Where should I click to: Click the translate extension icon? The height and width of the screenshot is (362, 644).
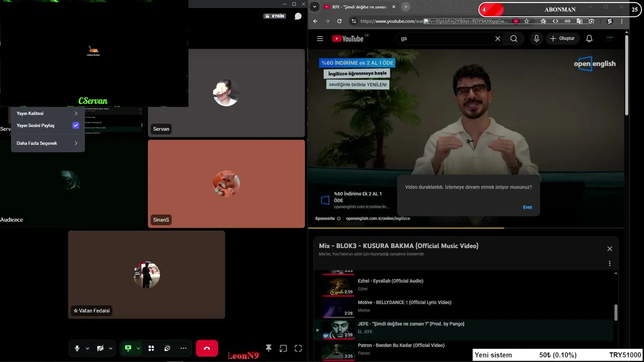tap(580, 21)
